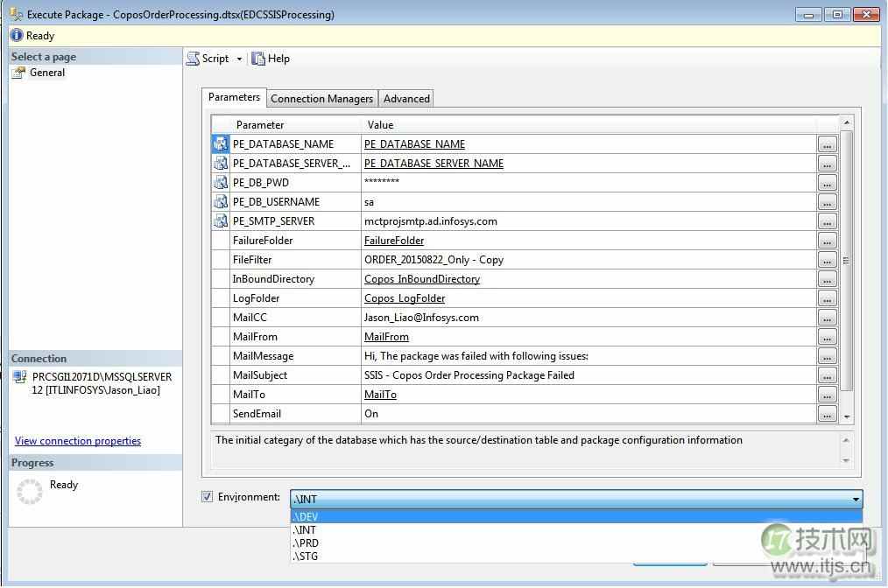Open the Copos LogFolder value link
This screenshot has height=588, width=888.
click(404, 297)
